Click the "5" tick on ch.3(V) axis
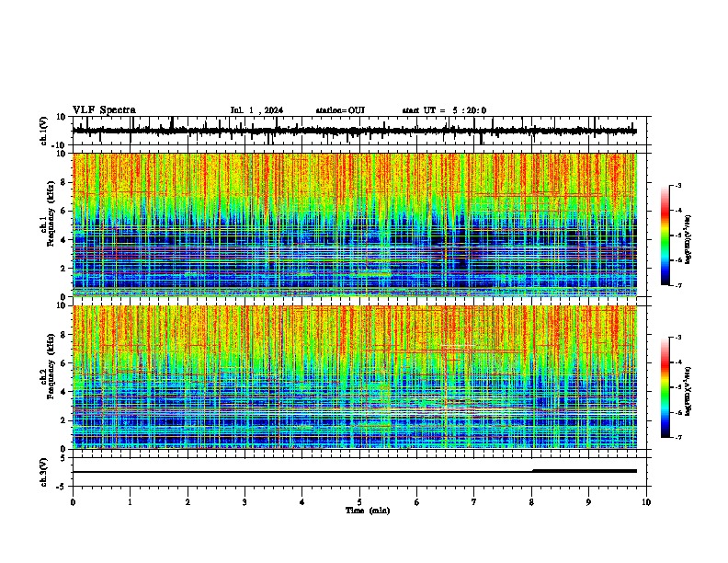Image resolution: width=728 pixels, height=563 pixels. (x=63, y=458)
